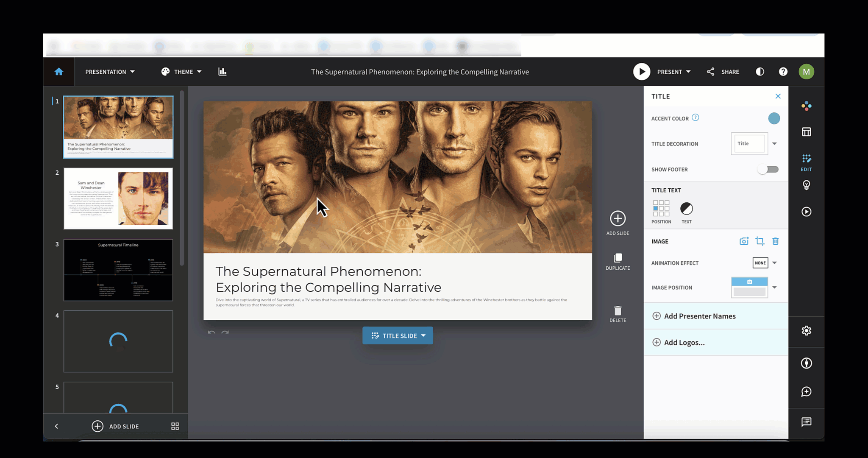Open colorful dots design icon in sidebar
The image size is (868, 458).
click(807, 106)
